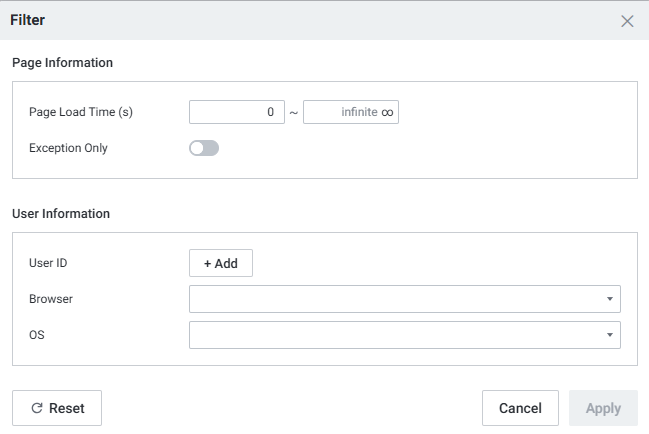Click the Page Information section heading
The width and height of the screenshot is (649, 434).
[x=63, y=62]
